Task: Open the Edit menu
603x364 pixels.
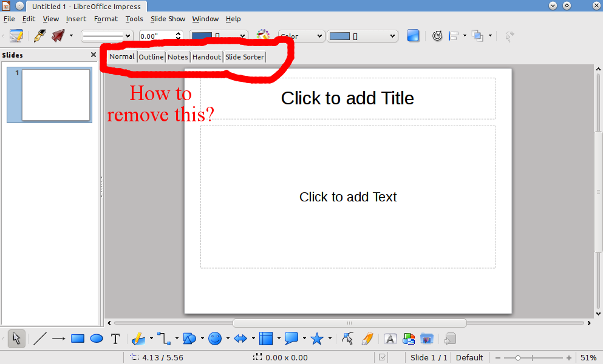Action: tap(29, 19)
